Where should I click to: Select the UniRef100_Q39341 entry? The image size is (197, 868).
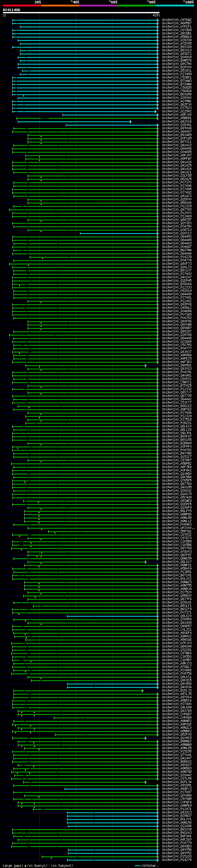click(x=177, y=125)
